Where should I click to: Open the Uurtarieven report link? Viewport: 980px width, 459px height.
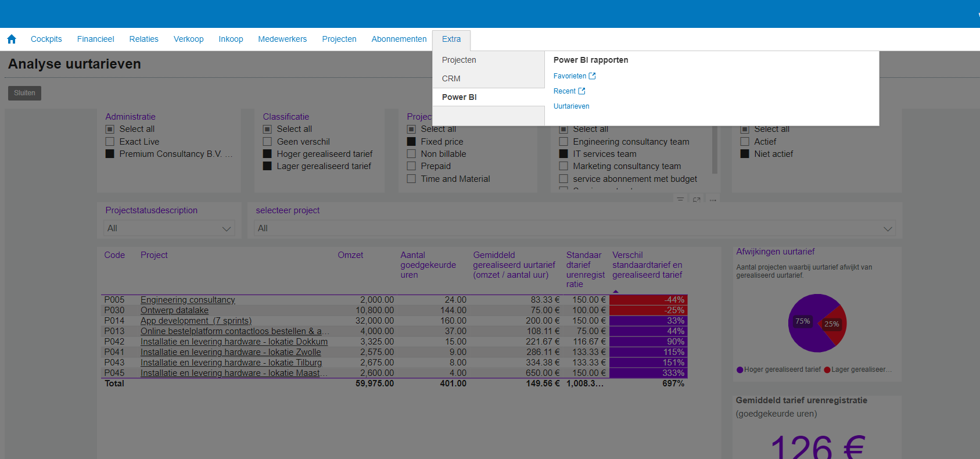pyautogui.click(x=571, y=106)
